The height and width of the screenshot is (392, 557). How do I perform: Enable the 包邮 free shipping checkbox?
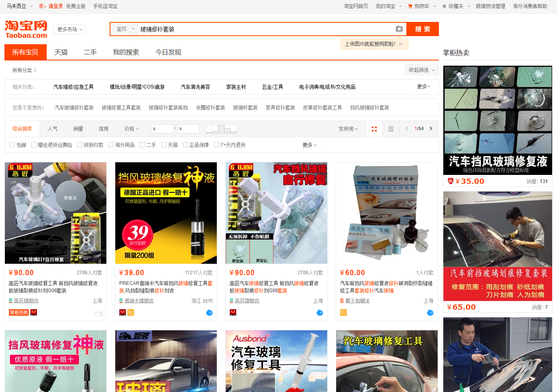[13, 145]
